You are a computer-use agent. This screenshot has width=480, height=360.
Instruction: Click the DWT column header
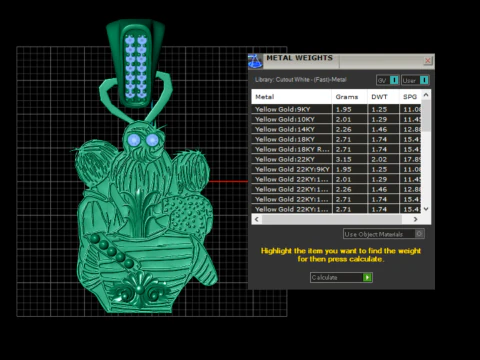pyautogui.click(x=383, y=97)
